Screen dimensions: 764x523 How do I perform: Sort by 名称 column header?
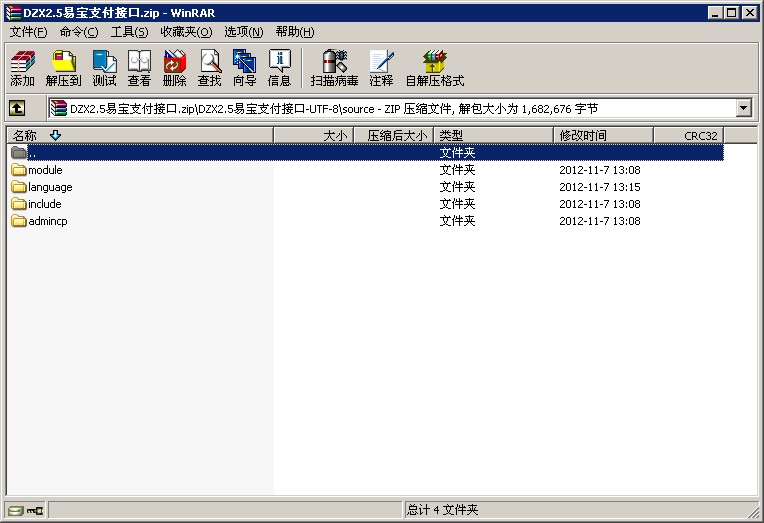(140, 136)
